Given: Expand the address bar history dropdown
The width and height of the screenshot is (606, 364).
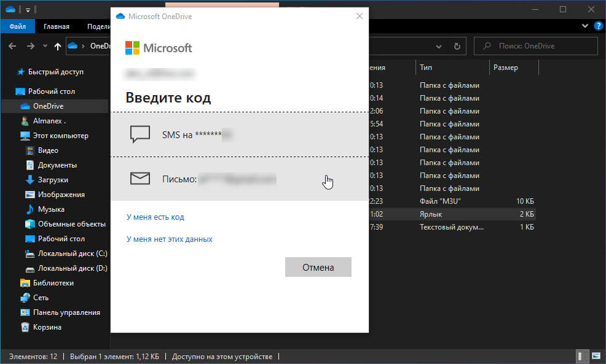Looking at the screenshot, I should 439,46.
